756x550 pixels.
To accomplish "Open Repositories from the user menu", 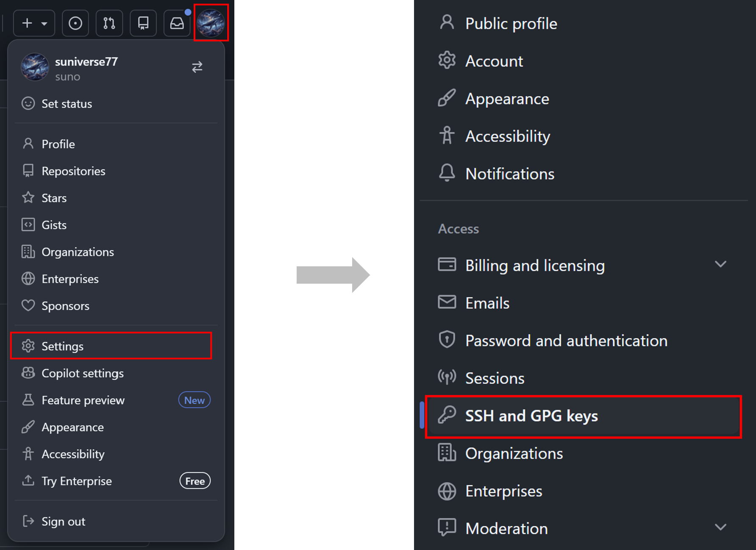I will pyautogui.click(x=116, y=171).
